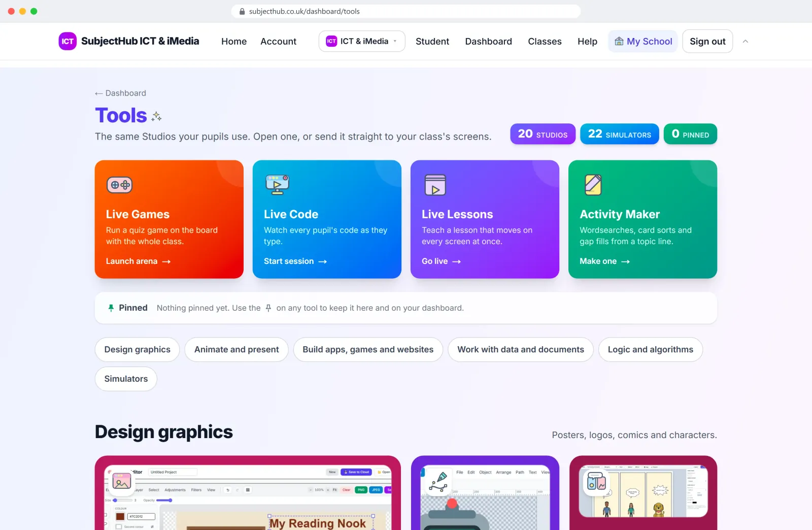The width and height of the screenshot is (812, 530).
Task: Click the green pin icon beside Pinned
Action: pos(111,308)
